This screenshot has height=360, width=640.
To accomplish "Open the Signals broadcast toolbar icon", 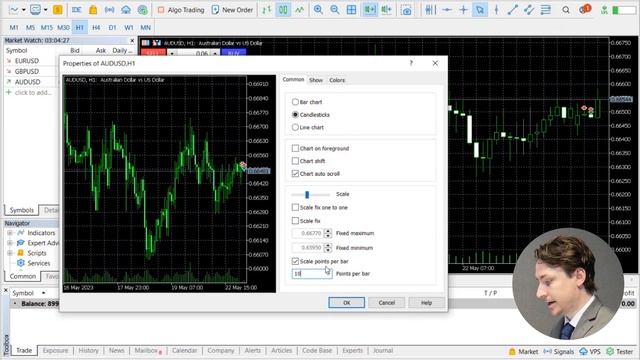I will click(x=109, y=9).
